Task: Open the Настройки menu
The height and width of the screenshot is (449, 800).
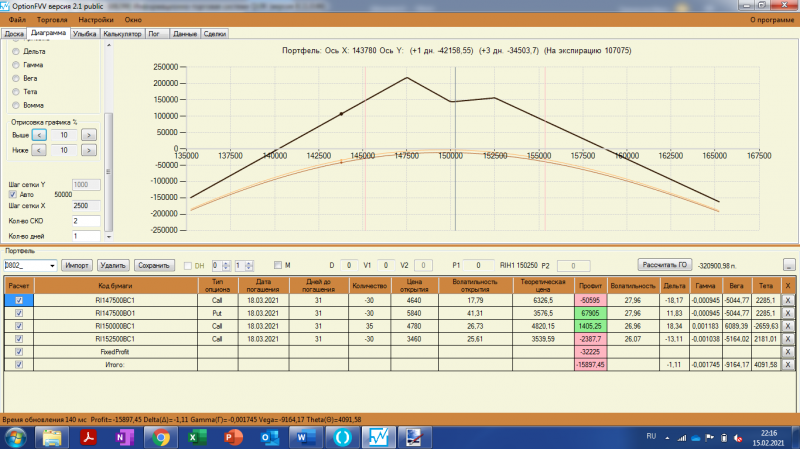Action: coord(96,20)
